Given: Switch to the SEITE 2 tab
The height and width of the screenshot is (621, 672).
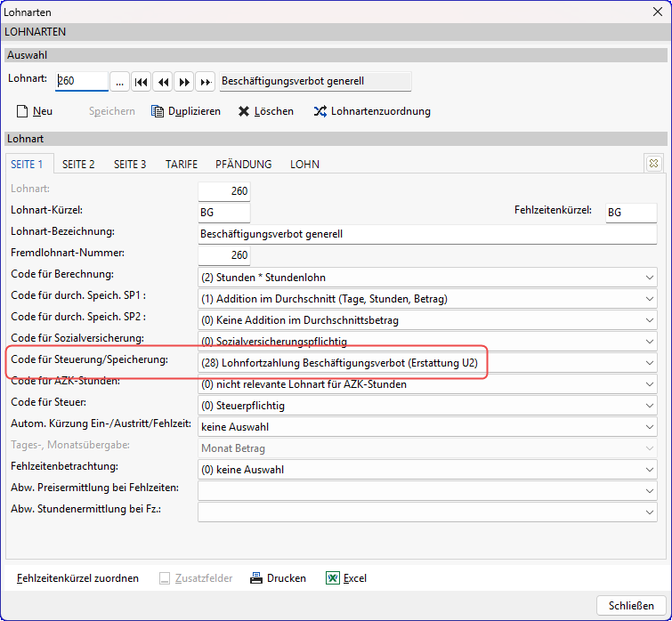Looking at the screenshot, I should (x=78, y=165).
